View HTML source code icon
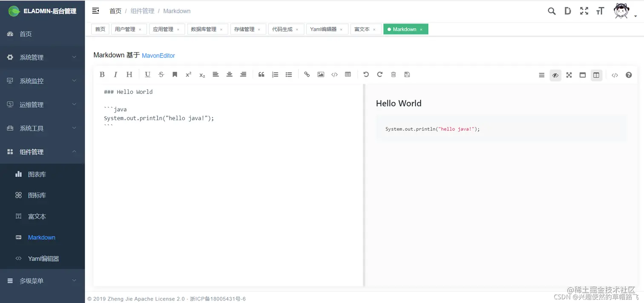 (615, 75)
